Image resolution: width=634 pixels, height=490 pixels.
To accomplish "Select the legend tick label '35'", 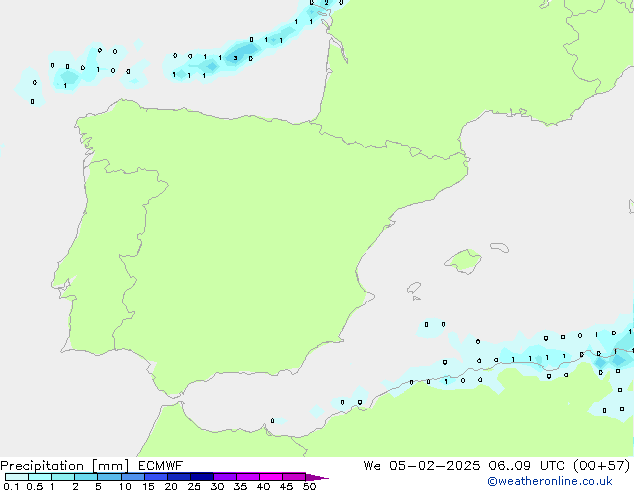I will tap(240, 486).
